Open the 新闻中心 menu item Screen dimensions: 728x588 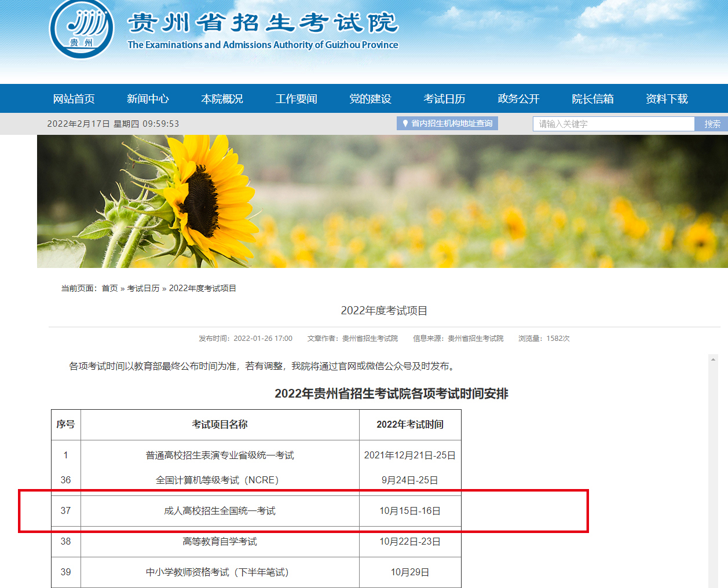148,98
